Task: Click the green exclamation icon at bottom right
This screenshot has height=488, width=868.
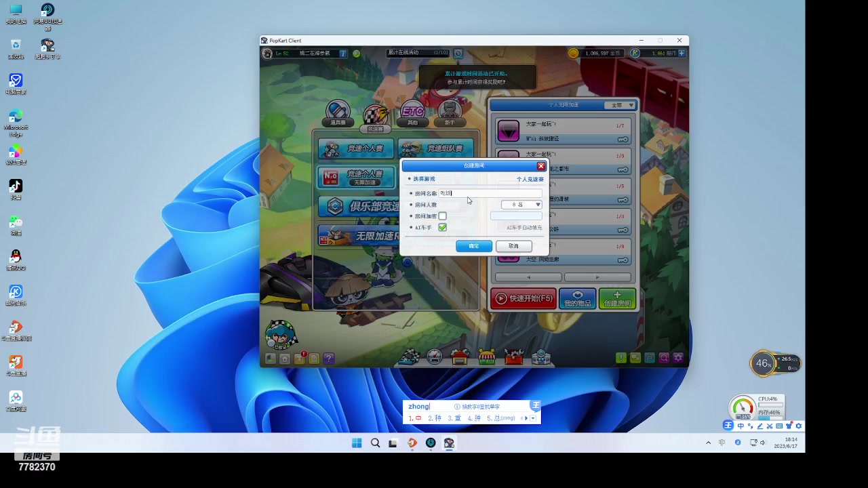Action: pos(621,358)
